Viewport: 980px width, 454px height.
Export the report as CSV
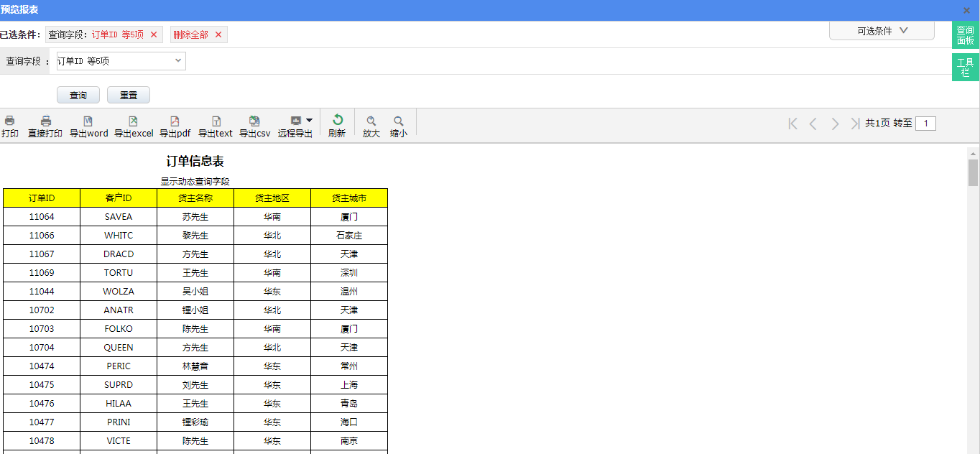click(x=254, y=121)
